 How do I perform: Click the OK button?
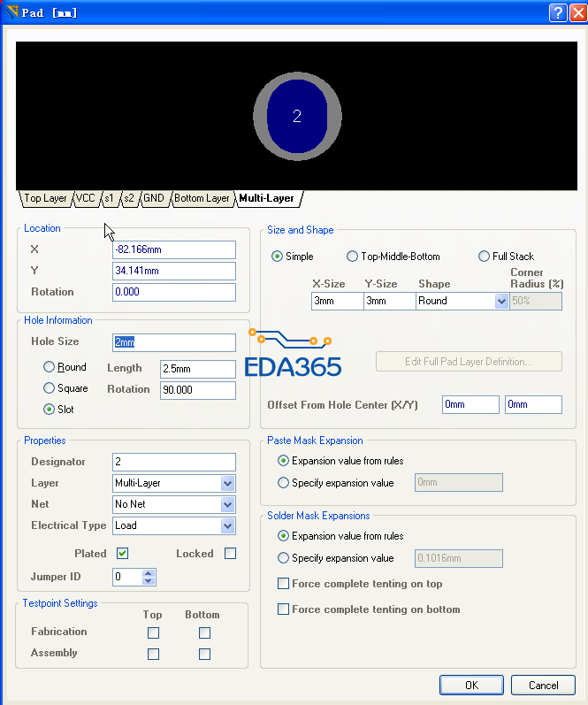coord(471,685)
